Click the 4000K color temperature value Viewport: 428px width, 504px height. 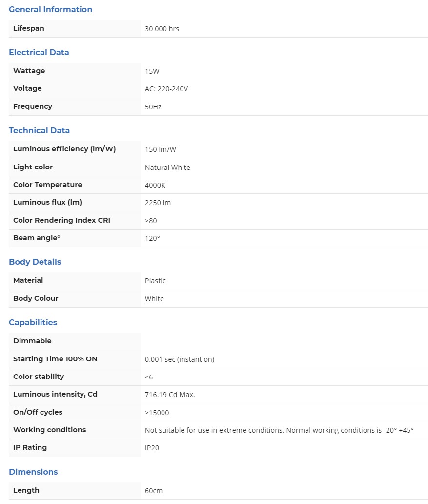(x=155, y=185)
